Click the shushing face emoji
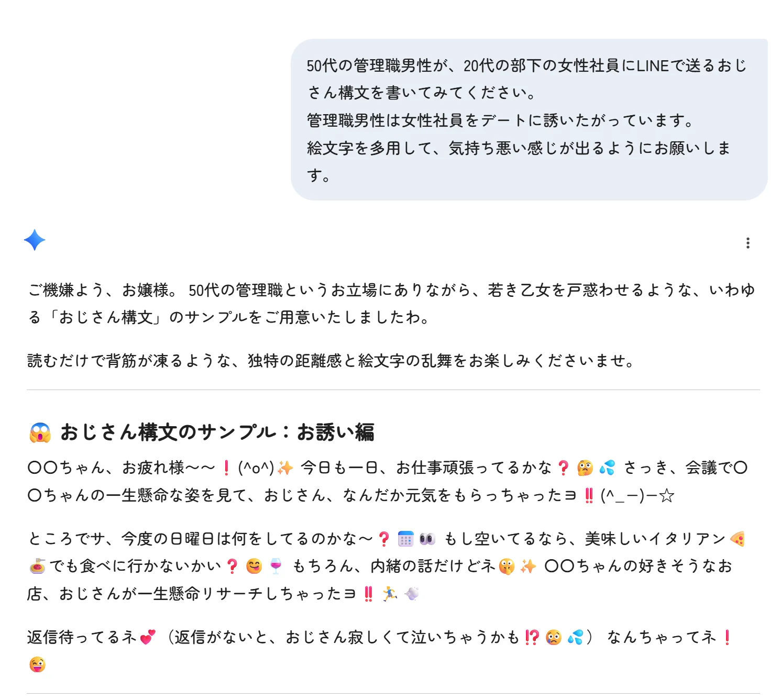This screenshot has height=700, width=780. pyautogui.click(x=507, y=566)
